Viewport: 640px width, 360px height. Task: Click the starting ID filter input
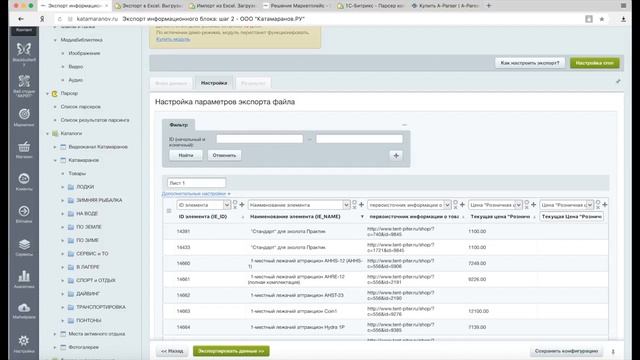[x=260, y=139]
